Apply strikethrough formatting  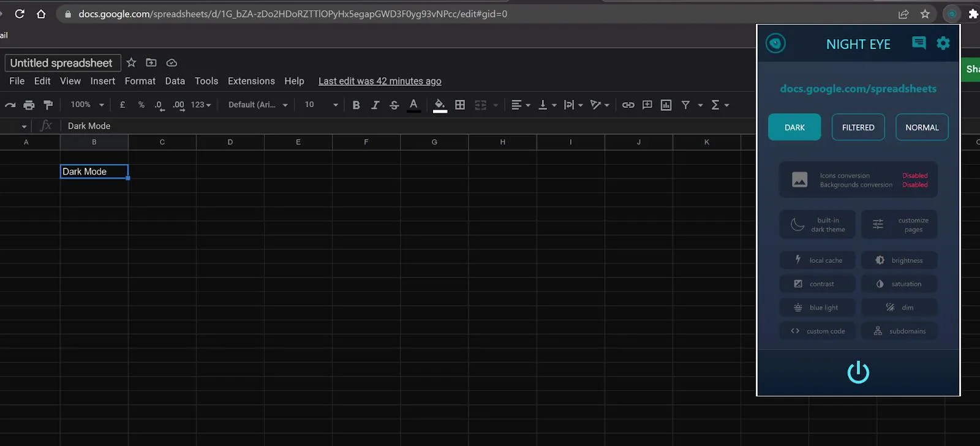pos(394,105)
